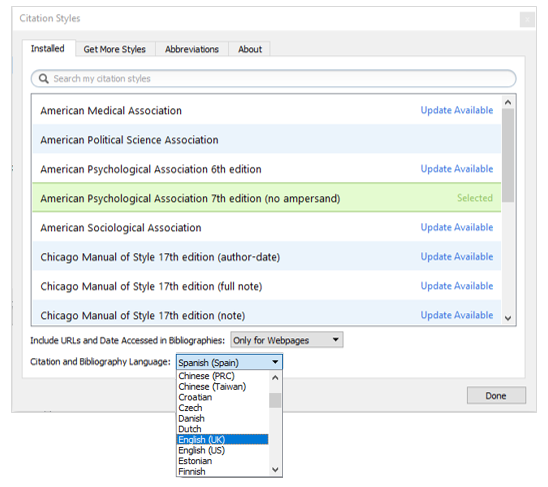548x487 pixels.
Task: Choose Chinese (PRC) language
Action: 223,376
